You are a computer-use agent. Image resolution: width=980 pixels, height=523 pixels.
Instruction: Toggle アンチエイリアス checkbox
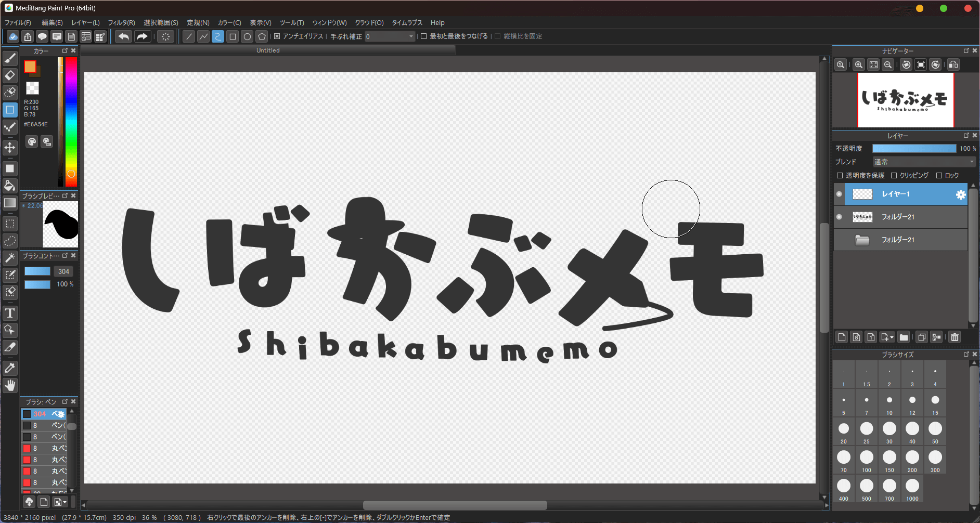pyautogui.click(x=277, y=36)
